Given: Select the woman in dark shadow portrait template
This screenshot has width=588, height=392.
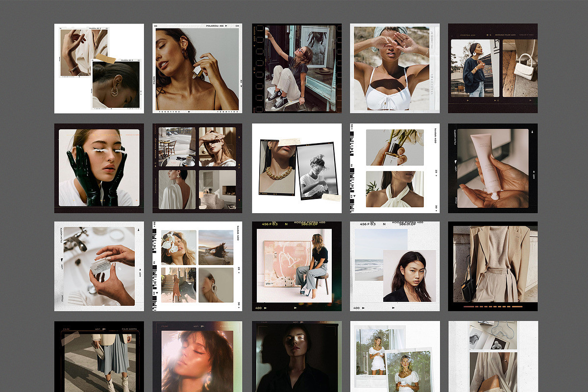Looking at the screenshot, I should 296,357.
